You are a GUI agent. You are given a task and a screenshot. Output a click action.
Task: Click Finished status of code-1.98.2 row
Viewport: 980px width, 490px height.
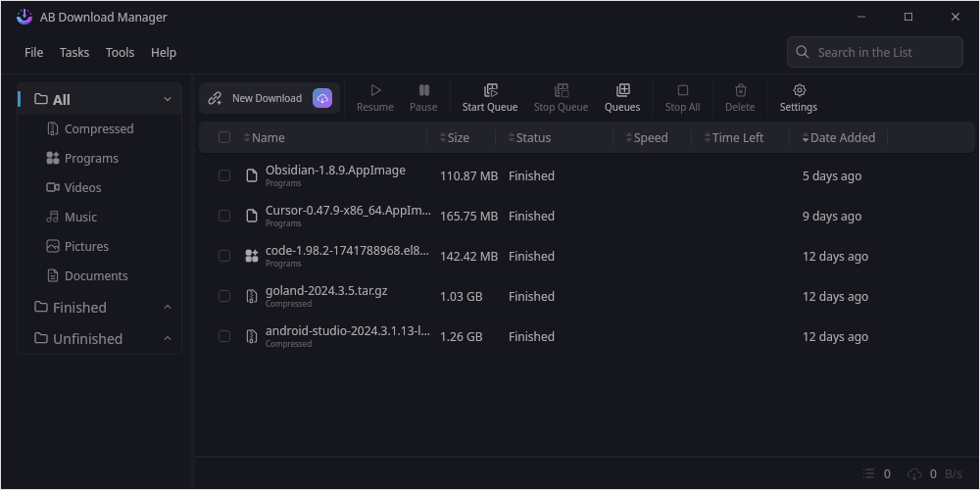[531, 256]
